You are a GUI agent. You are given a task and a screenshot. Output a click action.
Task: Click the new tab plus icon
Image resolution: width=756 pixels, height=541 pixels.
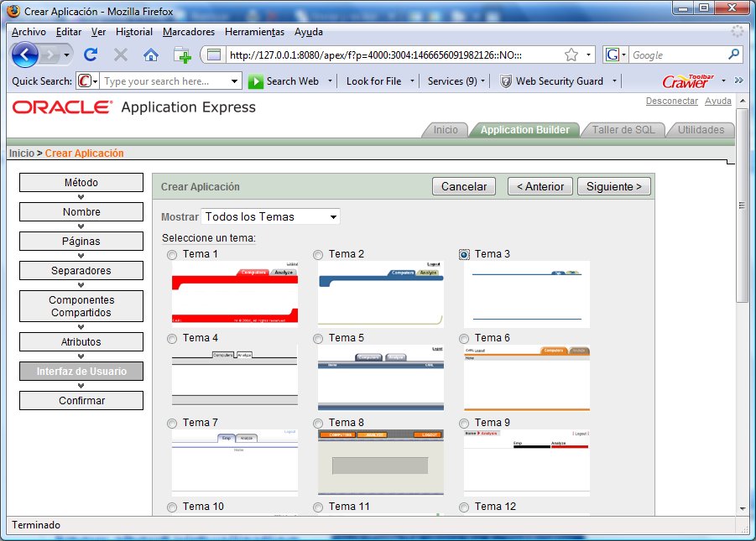182,55
